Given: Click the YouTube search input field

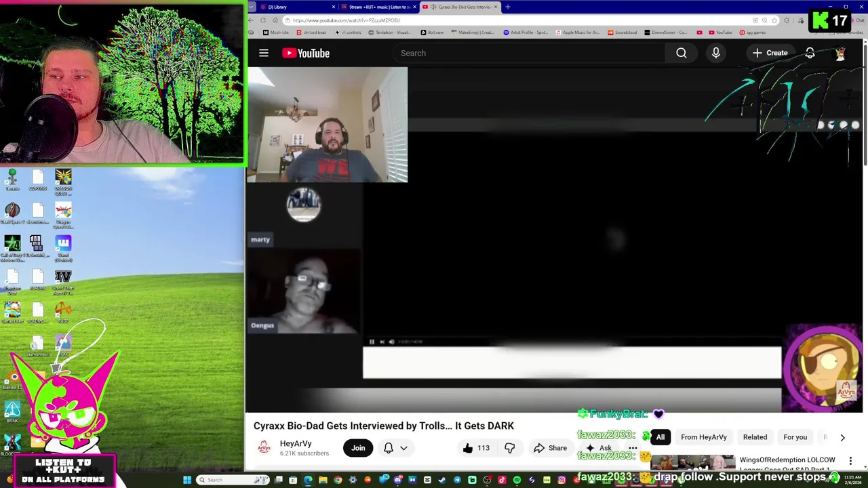Looking at the screenshot, I should coord(529,53).
